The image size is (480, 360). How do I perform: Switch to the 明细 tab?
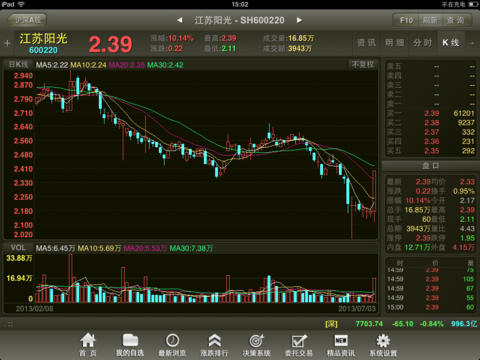point(395,43)
